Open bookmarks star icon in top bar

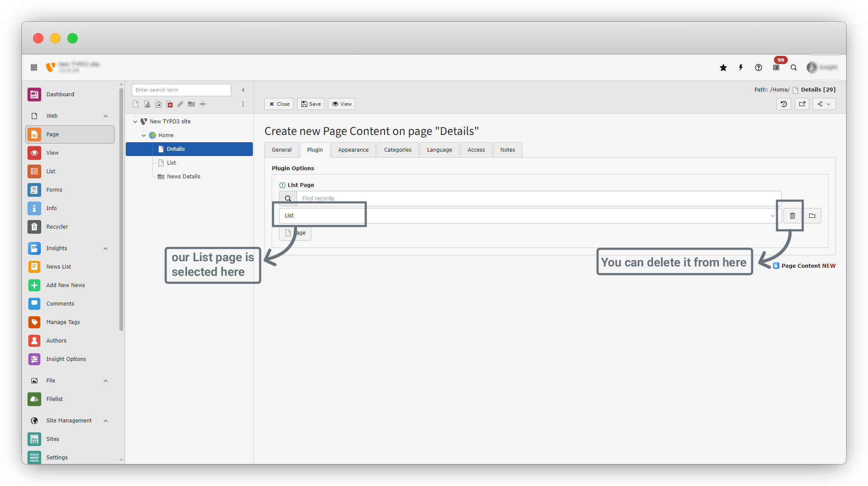[723, 67]
